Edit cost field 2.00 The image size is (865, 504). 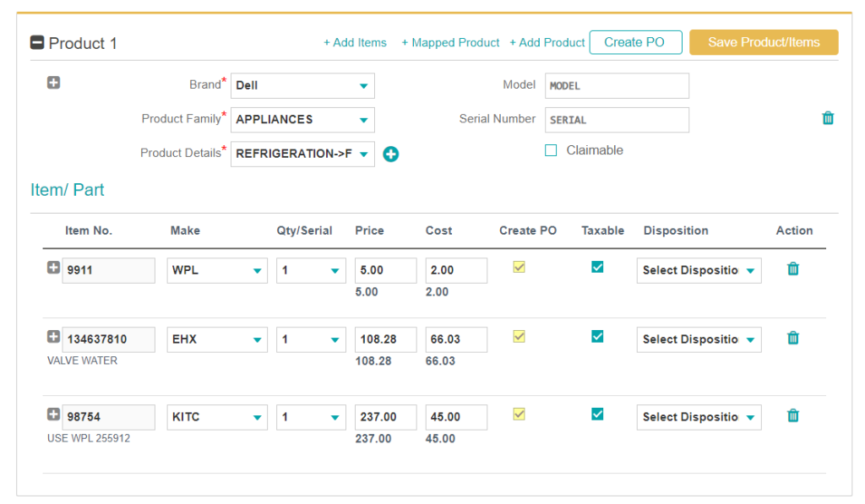[x=456, y=271]
